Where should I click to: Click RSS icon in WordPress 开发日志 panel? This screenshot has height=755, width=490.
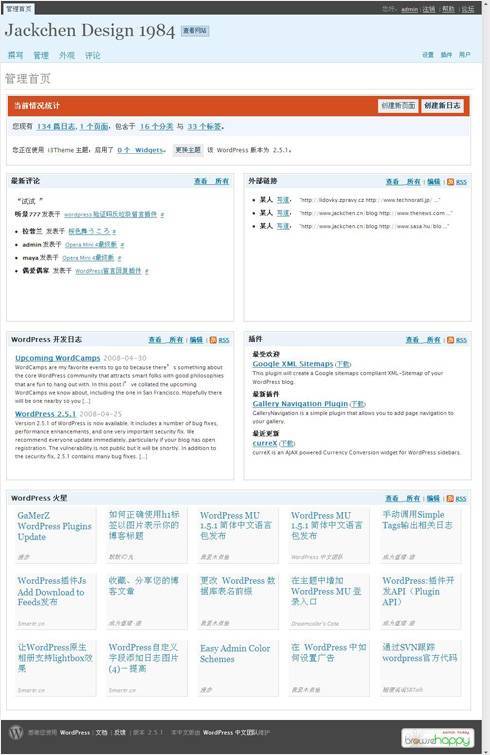(213, 340)
